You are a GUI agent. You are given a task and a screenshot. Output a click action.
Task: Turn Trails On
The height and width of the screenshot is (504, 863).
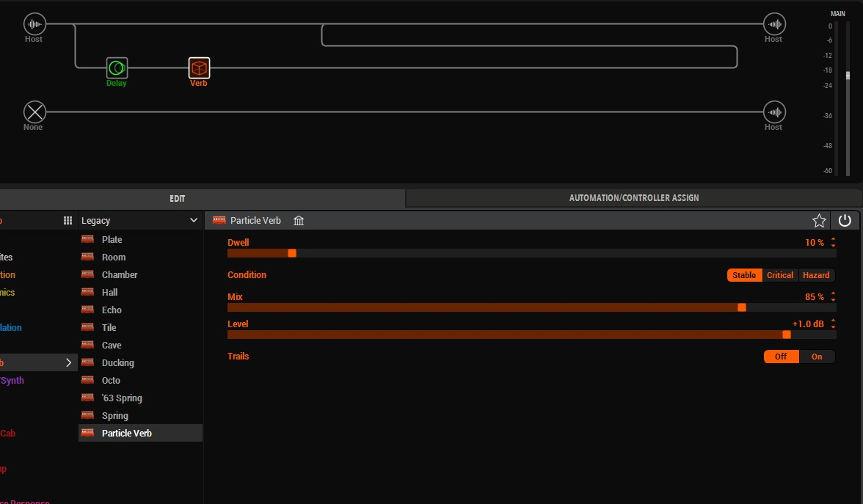click(817, 357)
